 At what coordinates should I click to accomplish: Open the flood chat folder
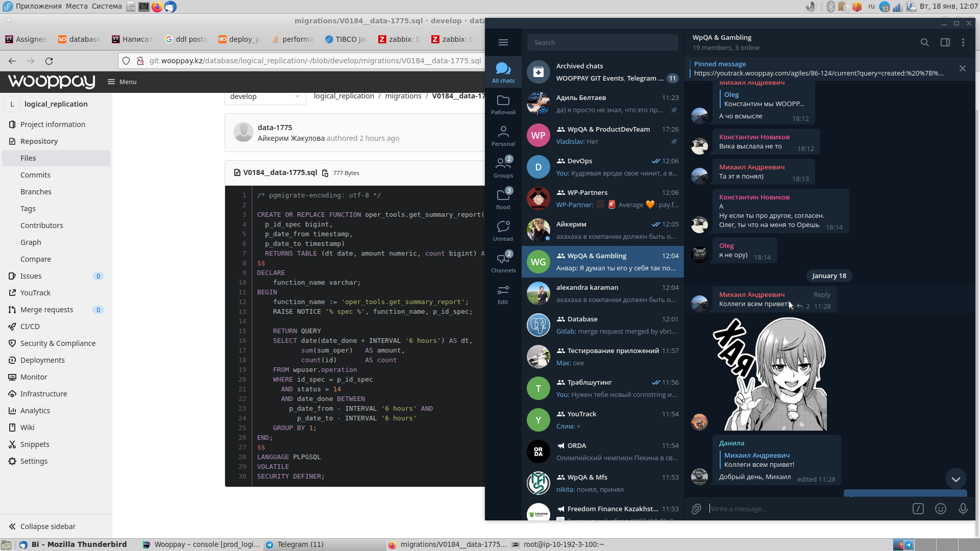click(x=503, y=199)
